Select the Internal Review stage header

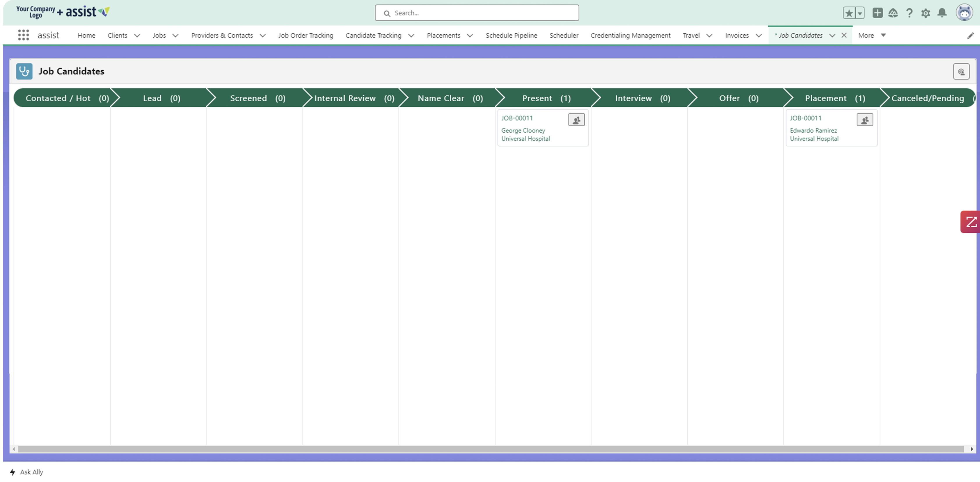pos(354,98)
